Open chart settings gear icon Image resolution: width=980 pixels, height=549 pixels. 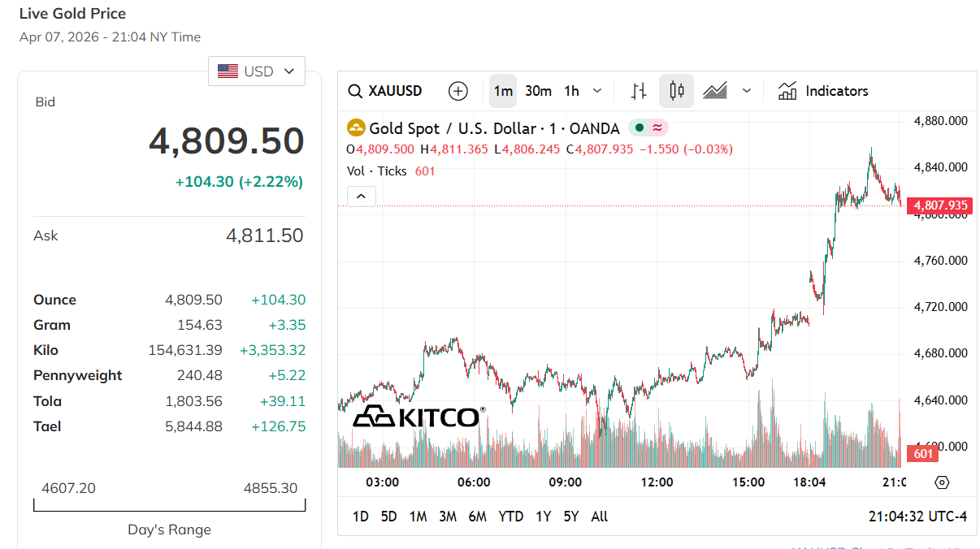(x=942, y=482)
